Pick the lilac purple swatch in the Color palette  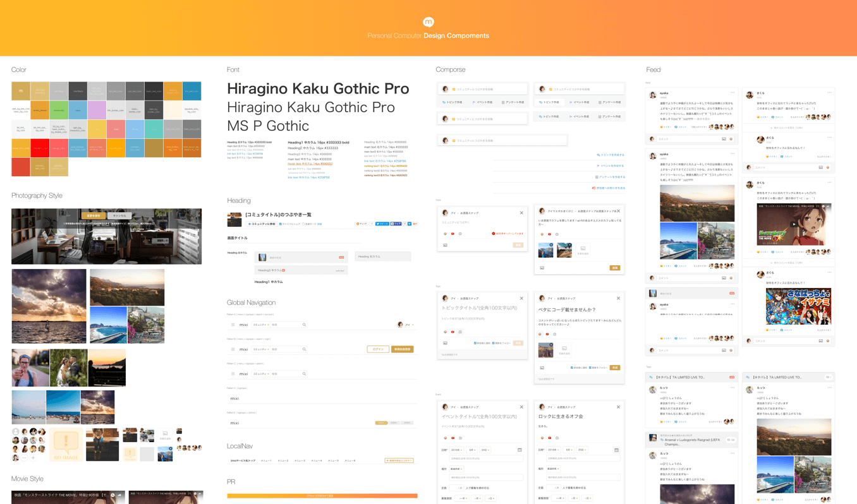tap(97, 110)
